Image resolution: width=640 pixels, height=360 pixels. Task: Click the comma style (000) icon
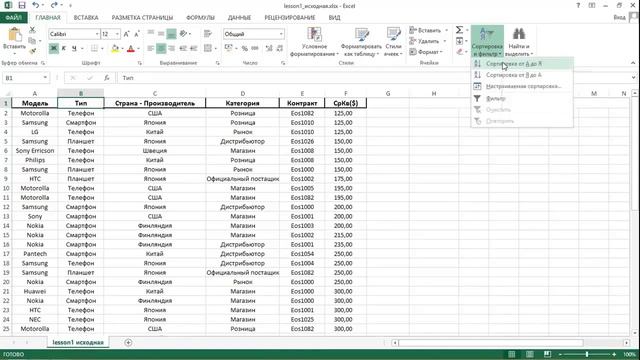(x=255, y=49)
